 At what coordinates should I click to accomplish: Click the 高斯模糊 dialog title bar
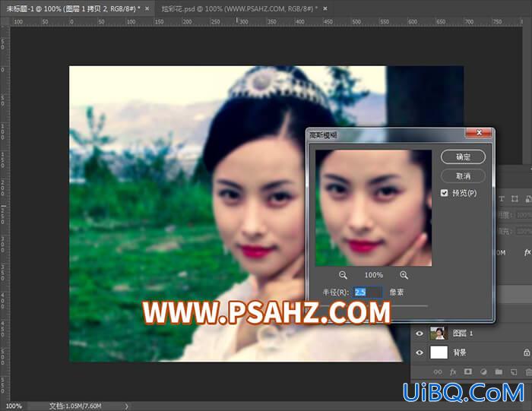(x=386, y=135)
